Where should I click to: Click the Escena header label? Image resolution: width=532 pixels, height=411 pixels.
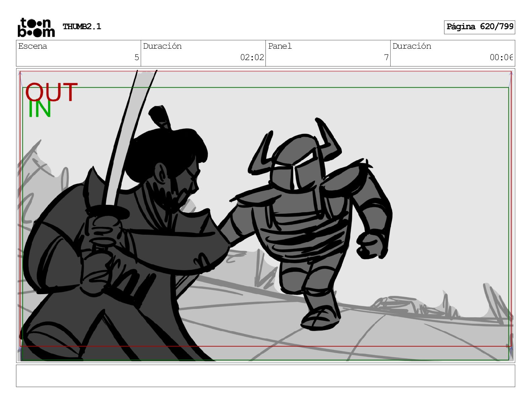click(33, 46)
